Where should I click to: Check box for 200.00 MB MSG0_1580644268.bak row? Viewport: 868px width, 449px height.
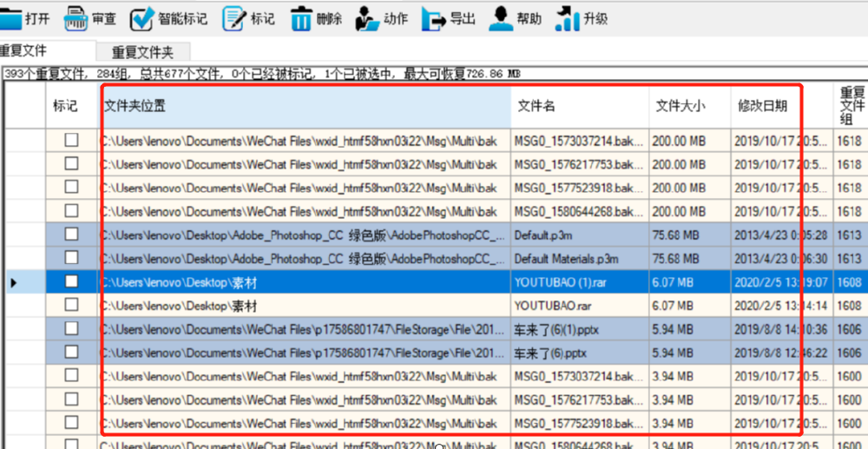[x=71, y=210]
